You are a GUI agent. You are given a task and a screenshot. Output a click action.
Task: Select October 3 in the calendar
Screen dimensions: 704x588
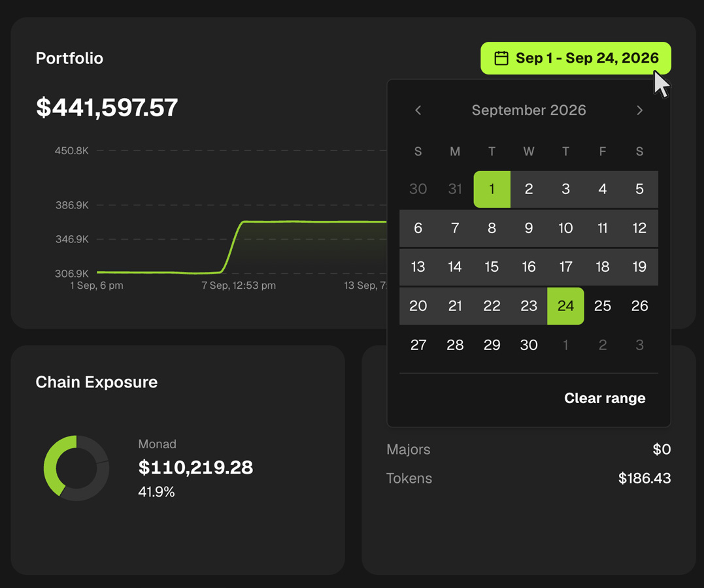coord(639,345)
